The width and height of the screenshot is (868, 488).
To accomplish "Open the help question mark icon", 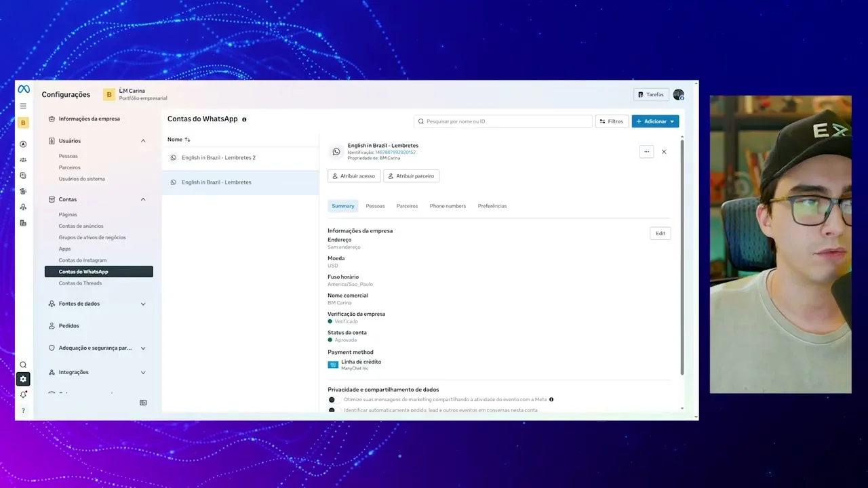I will (23, 411).
